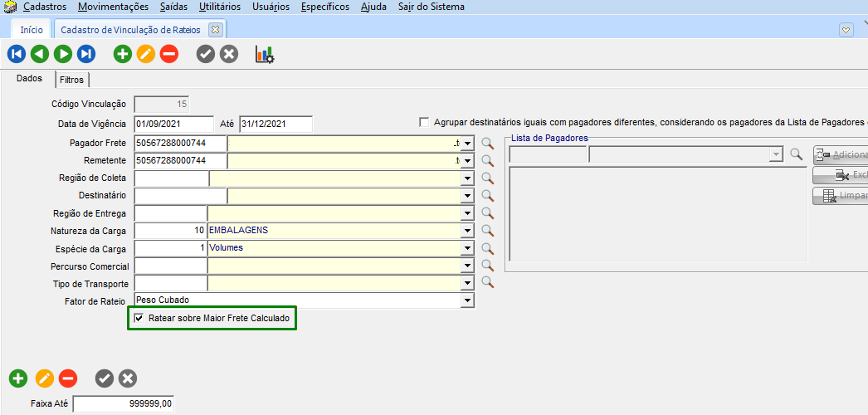Click the top red delete record icon

point(169,55)
